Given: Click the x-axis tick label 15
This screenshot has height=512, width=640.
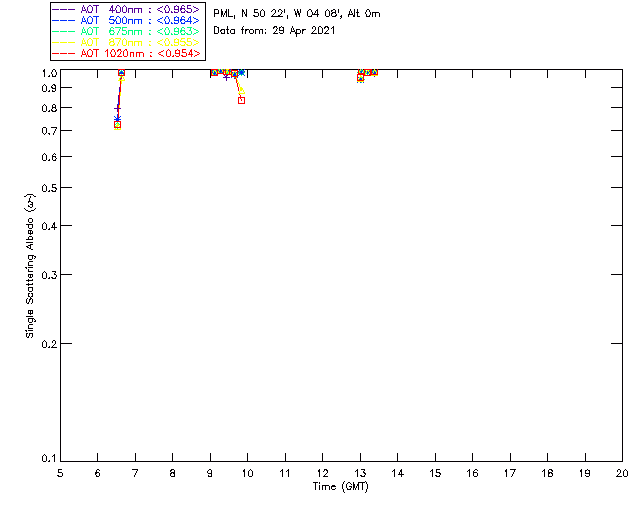Looking at the screenshot, I should 435,473.
